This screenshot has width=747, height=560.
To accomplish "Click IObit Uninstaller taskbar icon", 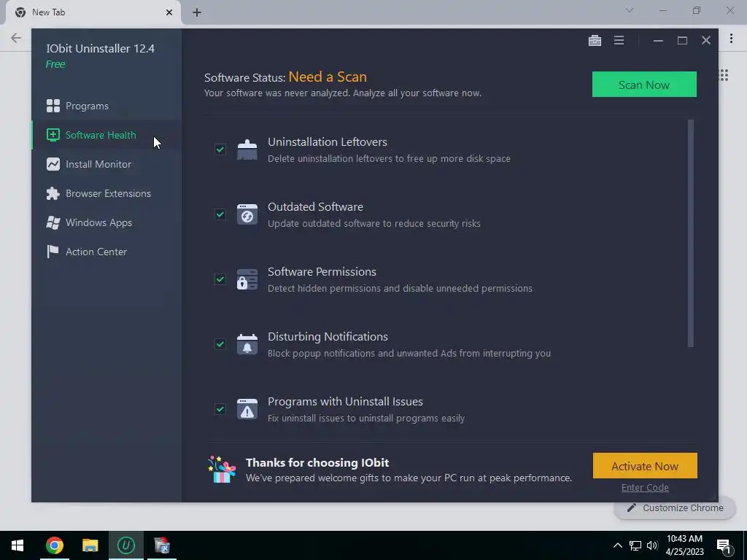I will pyautogui.click(x=125, y=545).
